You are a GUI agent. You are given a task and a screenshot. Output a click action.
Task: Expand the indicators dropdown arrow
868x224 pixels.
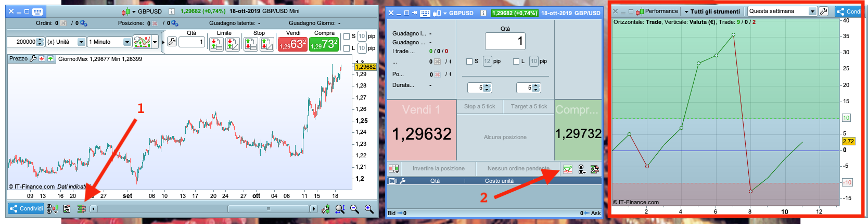(155, 42)
